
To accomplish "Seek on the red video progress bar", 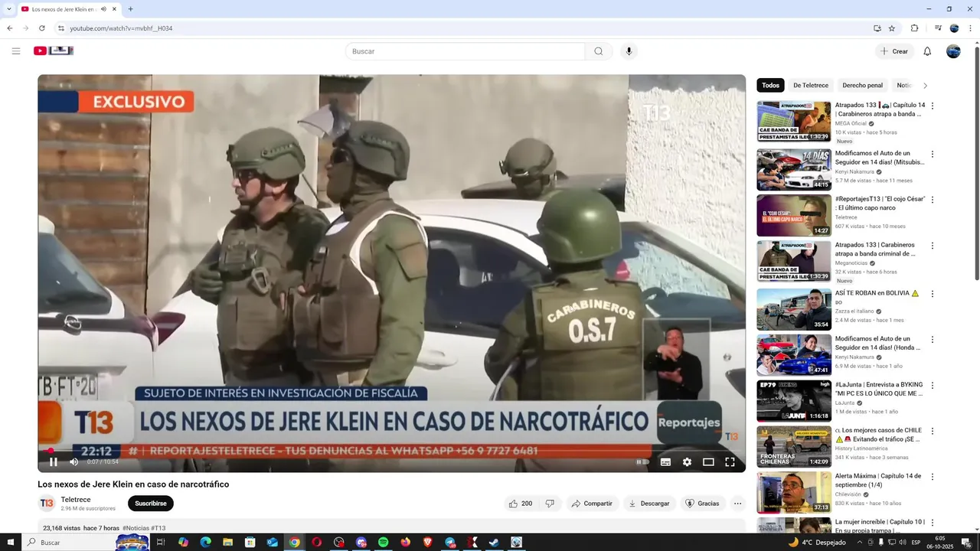I will [391, 451].
